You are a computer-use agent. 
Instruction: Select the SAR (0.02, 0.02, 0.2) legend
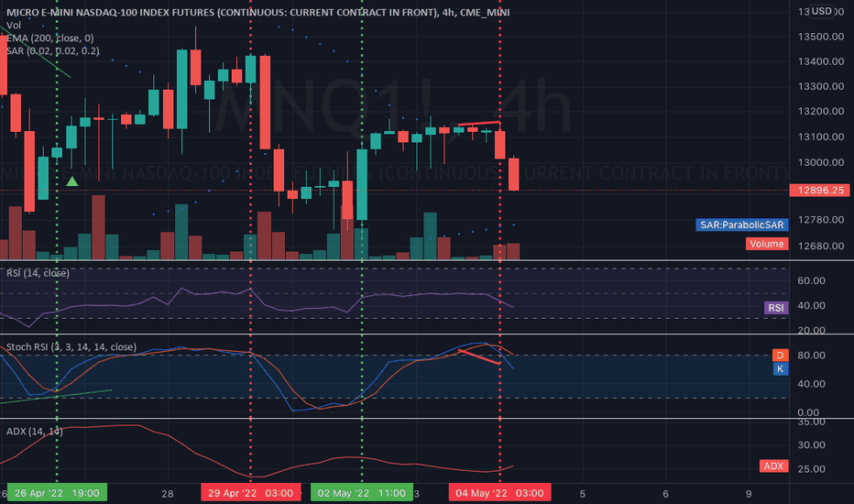click(x=53, y=50)
